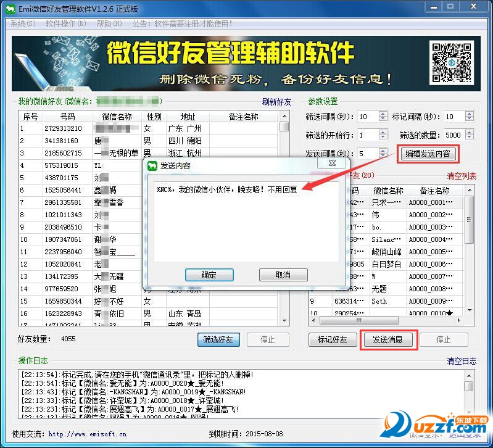Image resolution: width=493 pixels, height=448 pixels.
Task: Minimize the Emi微信好友管理软件 window
Action: click(x=433, y=6)
